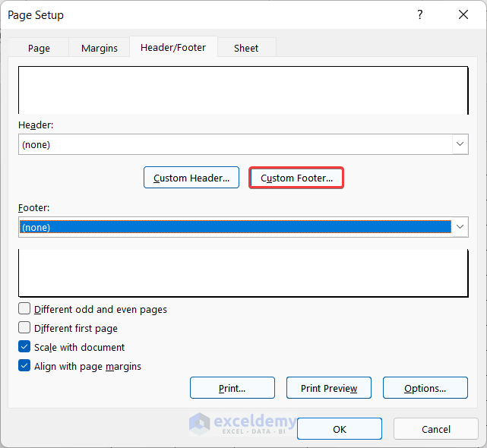Switch to the Page tab
Image resolution: width=487 pixels, height=448 pixels.
pyautogui.click(x=39, y=48)
